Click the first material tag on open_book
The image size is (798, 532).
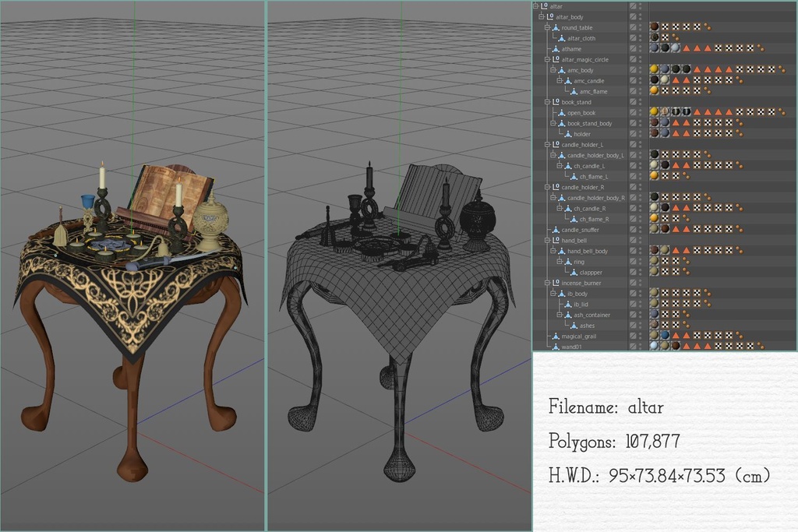[655, 111]
